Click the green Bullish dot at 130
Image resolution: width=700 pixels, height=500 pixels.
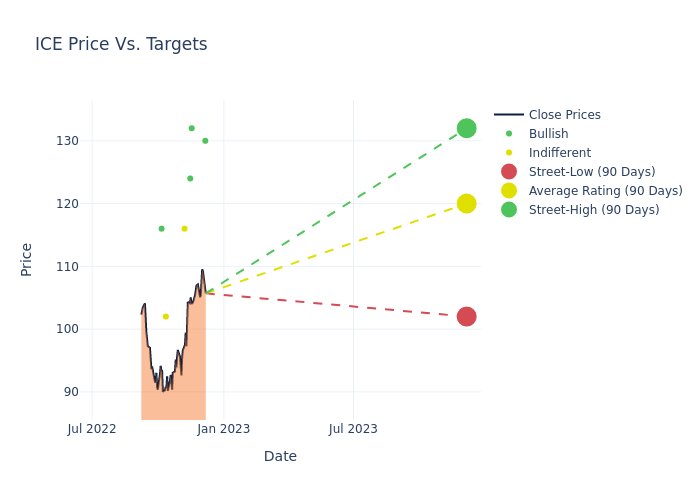click(205, 141)
